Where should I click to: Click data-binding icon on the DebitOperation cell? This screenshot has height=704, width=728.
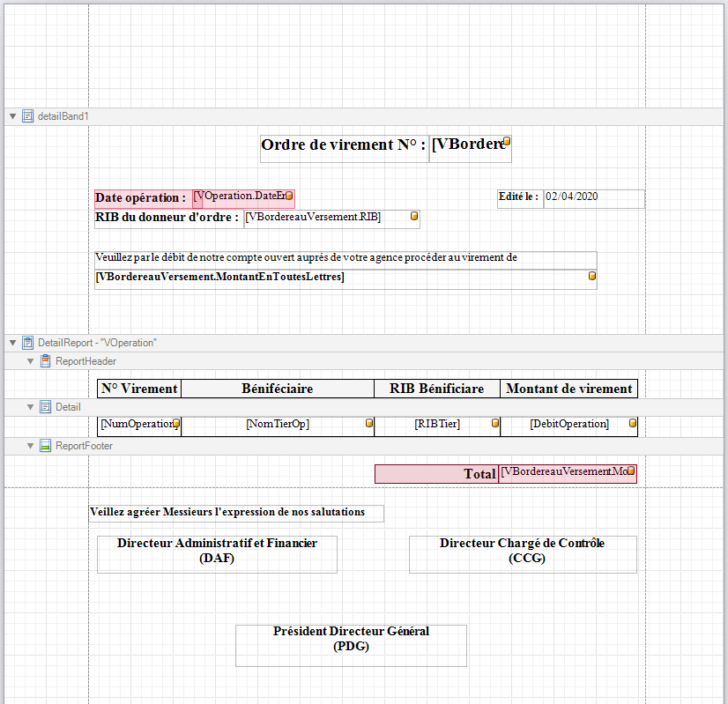coord(633,424)
